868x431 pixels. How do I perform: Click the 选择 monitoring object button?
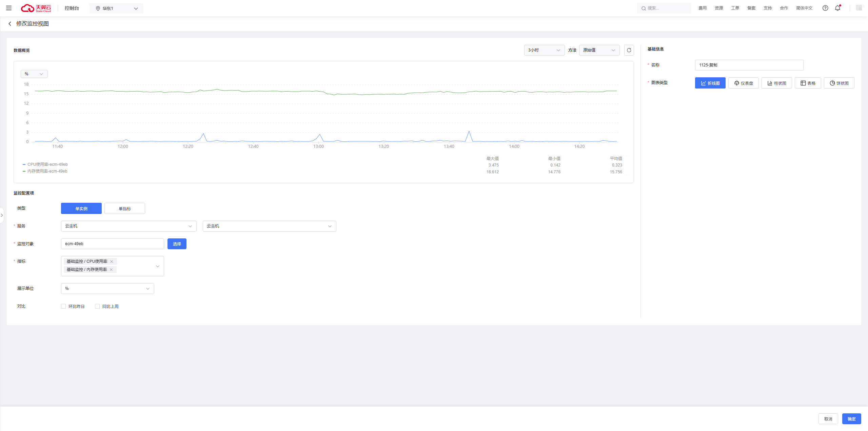[x=177, y=244]
